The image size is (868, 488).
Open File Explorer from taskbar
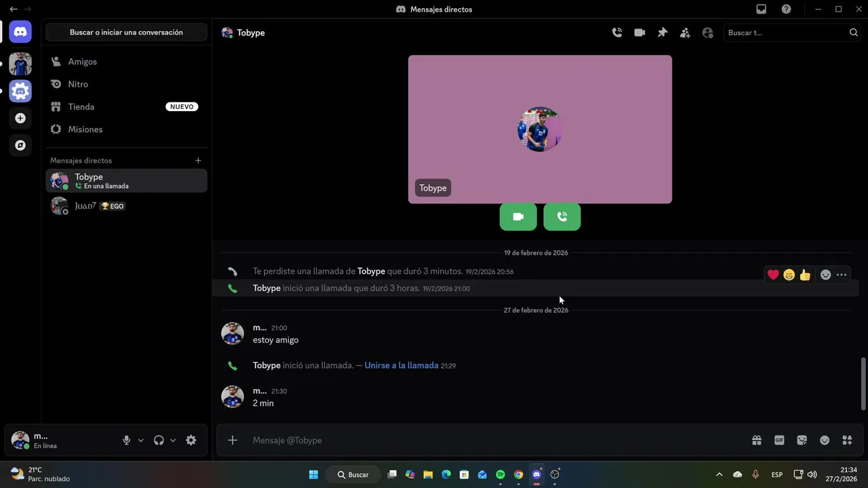tap(428, 474)
